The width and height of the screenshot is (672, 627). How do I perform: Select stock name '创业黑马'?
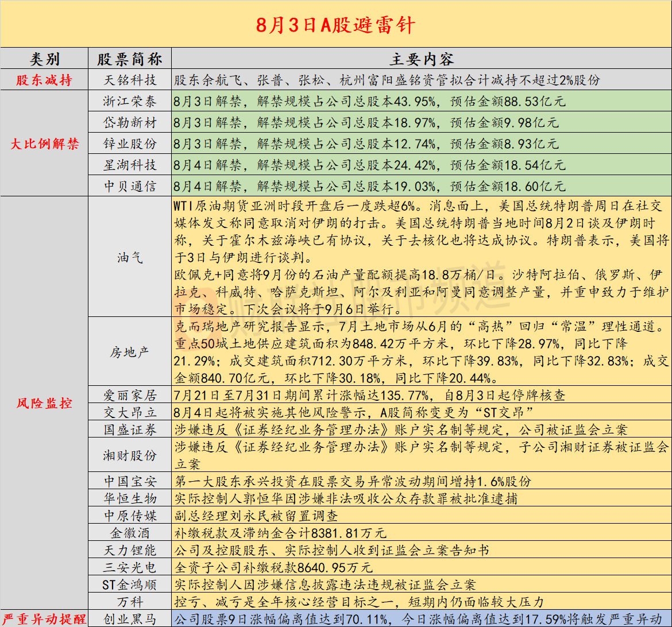click(130, 619)
